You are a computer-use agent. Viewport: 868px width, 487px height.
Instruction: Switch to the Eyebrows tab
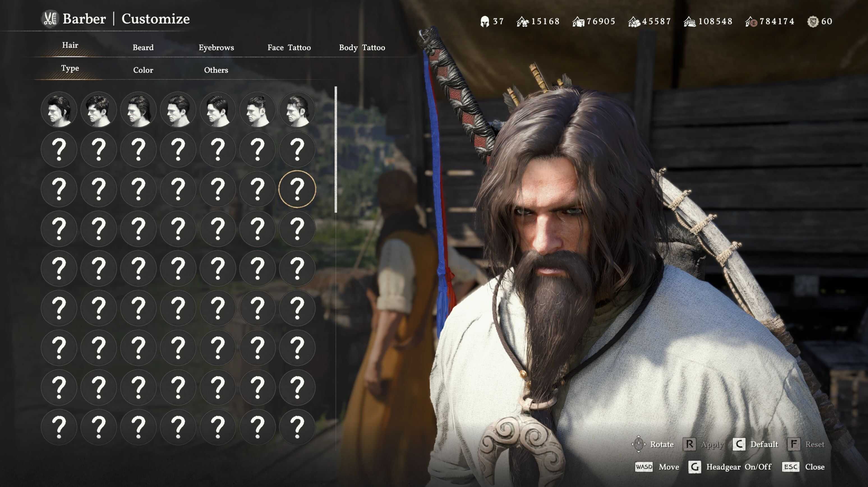(x=216, y=47)
